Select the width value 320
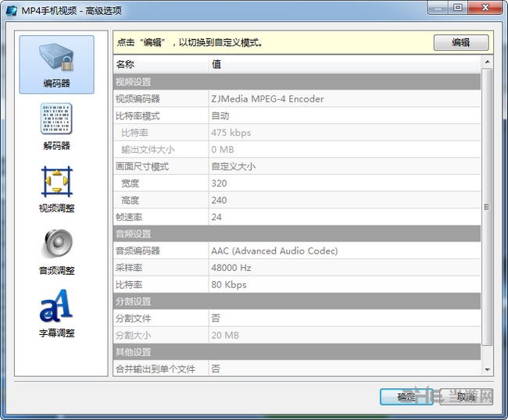The height and width of the screenshot is (420, 508). coord(219,183)
